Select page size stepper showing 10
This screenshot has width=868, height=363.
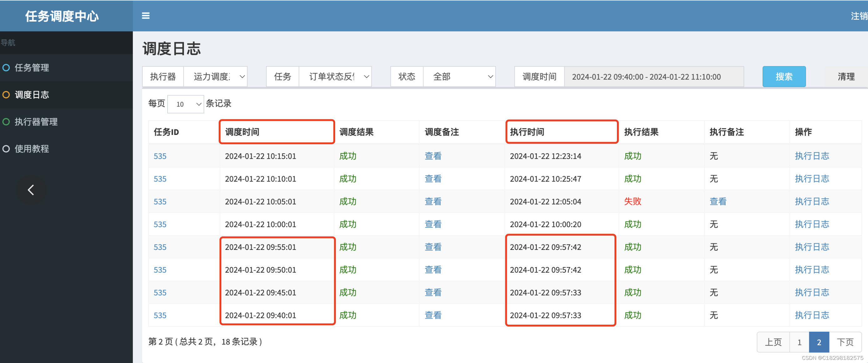[186, 104]
